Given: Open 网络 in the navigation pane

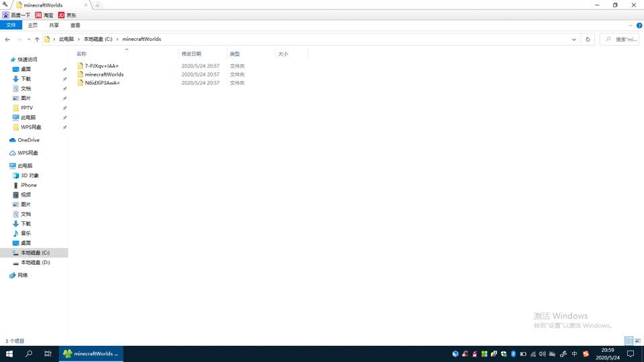Looking at the screenshot, I should pyautogui.click(x=19, y=275).
